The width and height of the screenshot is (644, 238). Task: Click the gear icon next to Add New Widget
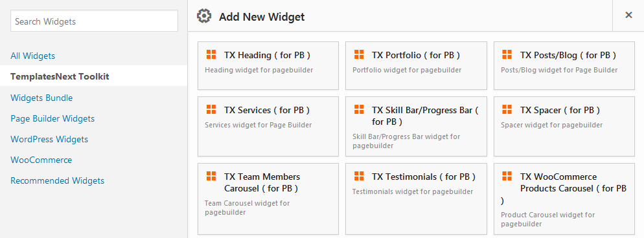coord(203,16)
